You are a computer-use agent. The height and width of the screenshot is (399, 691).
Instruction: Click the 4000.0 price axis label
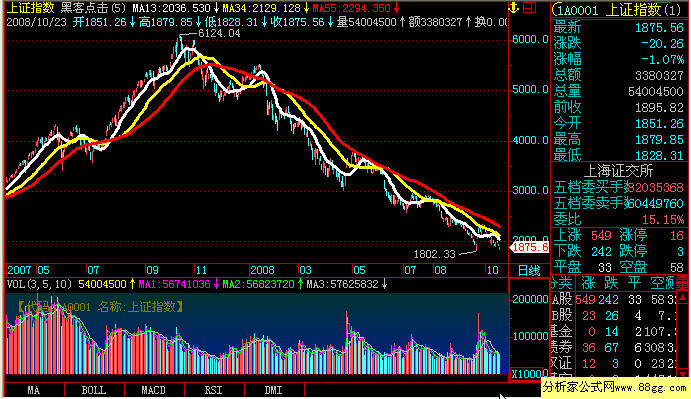(x=530, y=140)
